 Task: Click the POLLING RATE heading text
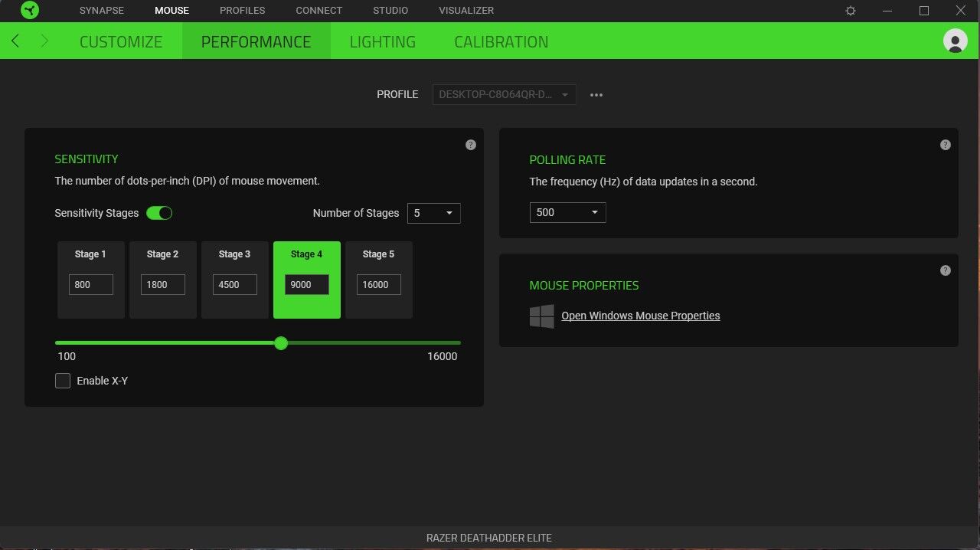[x=567, y=160]
